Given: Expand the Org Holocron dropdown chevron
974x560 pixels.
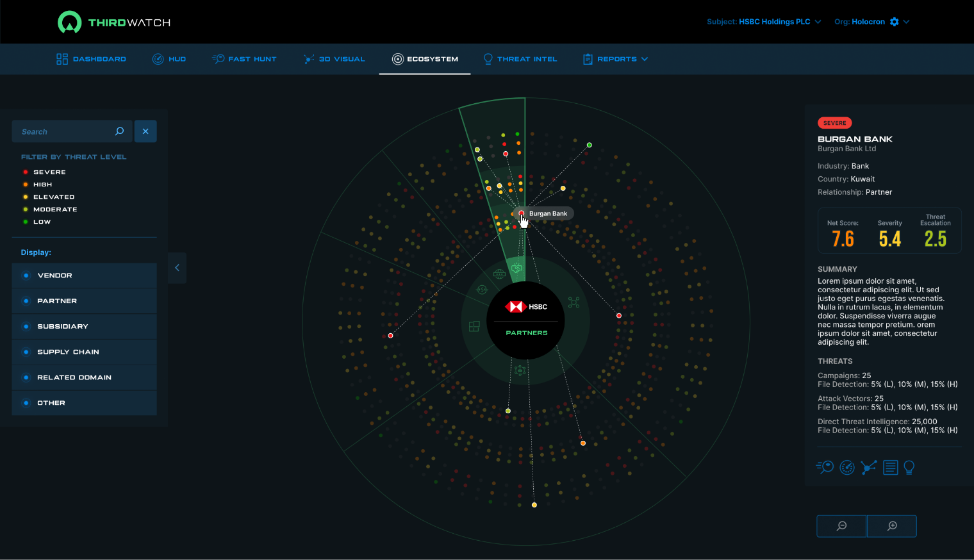Looking at the screenshot, I should 906,22.
